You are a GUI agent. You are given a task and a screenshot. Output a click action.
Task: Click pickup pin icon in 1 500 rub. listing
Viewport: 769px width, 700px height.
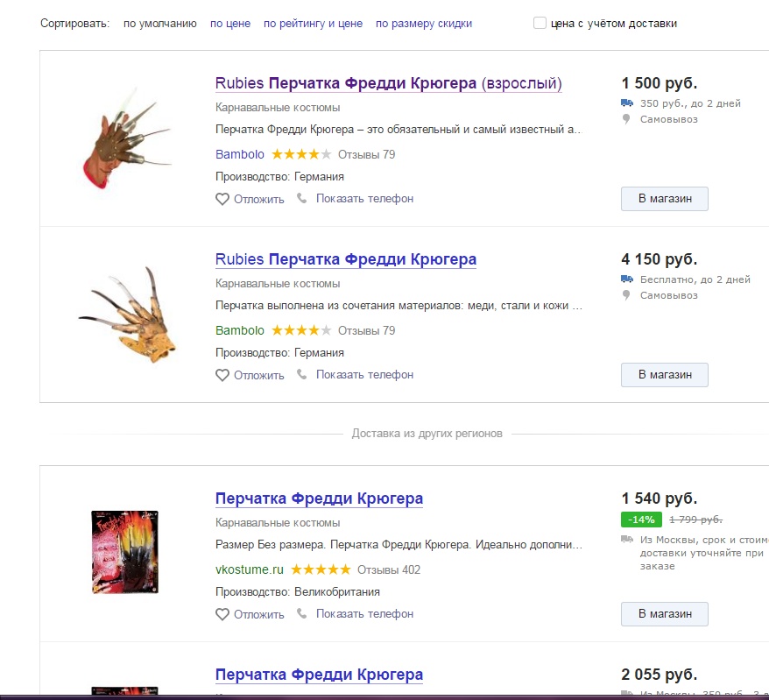pyautogui.click(x=625, y=119)
